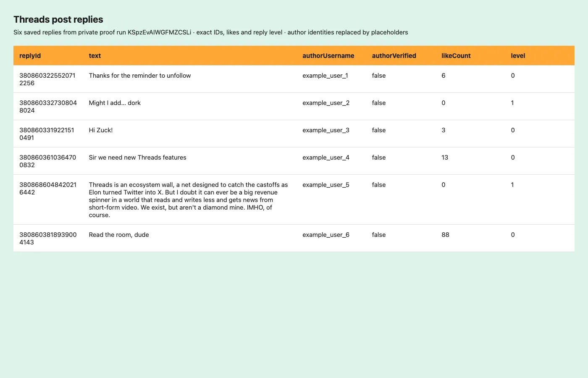Select reply ID ending in 2256
Screen dimensions: 588x378
(x=47, y=79)
